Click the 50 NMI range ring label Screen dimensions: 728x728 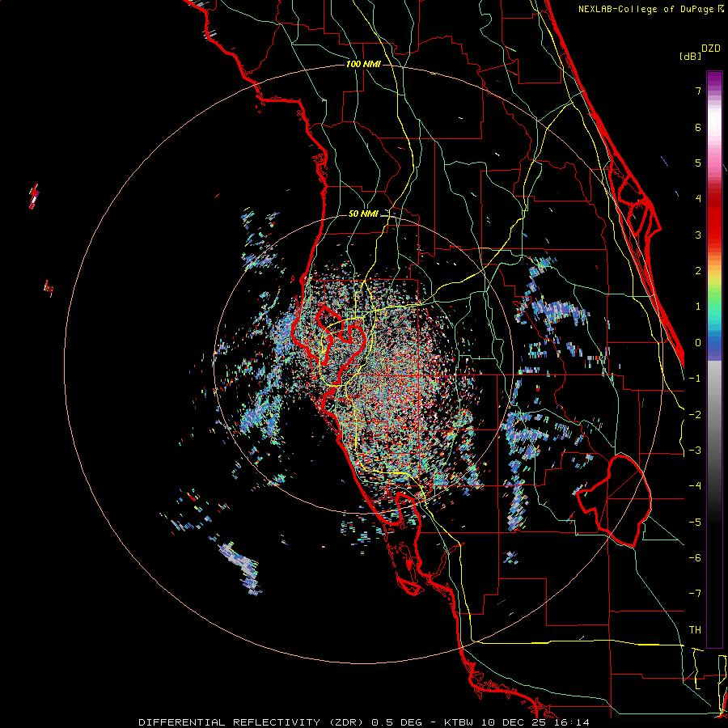pyautogui.click(x=363, y=214)
